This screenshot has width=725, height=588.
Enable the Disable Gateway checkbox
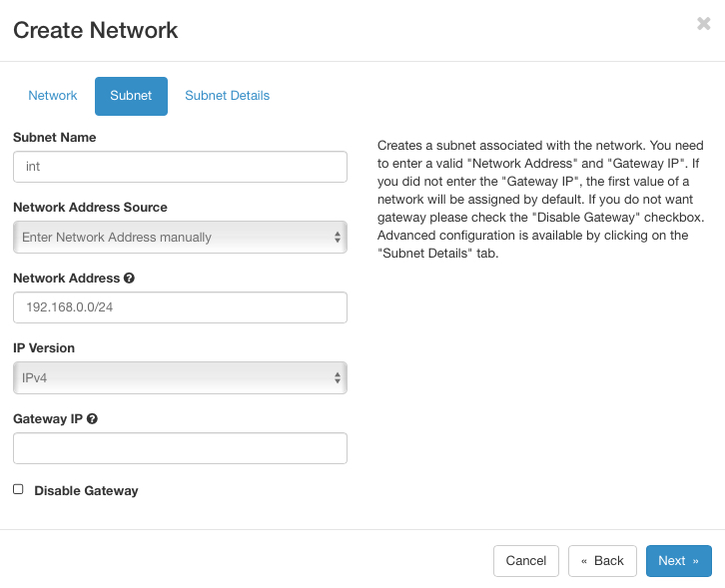[x=18, y=489]
